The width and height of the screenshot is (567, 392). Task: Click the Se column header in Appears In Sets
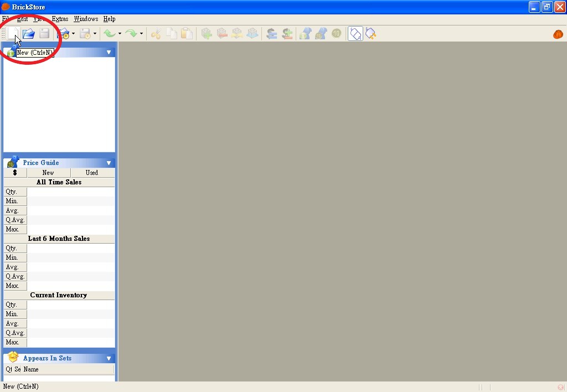coord(18,369)
